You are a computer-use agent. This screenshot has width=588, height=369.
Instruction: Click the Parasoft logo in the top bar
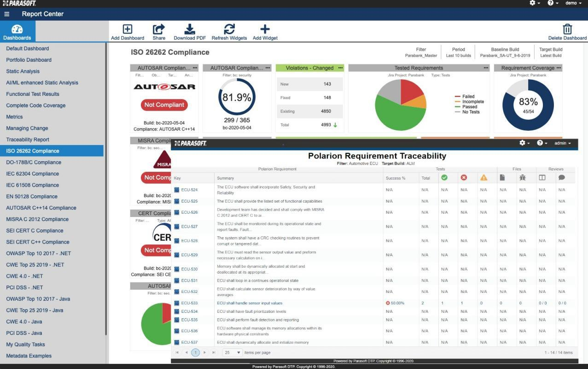19,3
